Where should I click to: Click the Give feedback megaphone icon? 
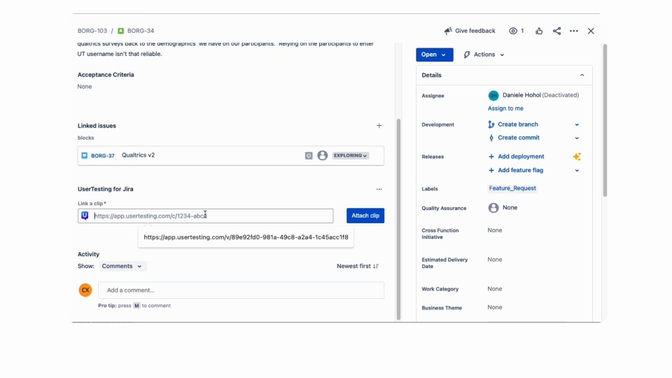coord(448,31)
